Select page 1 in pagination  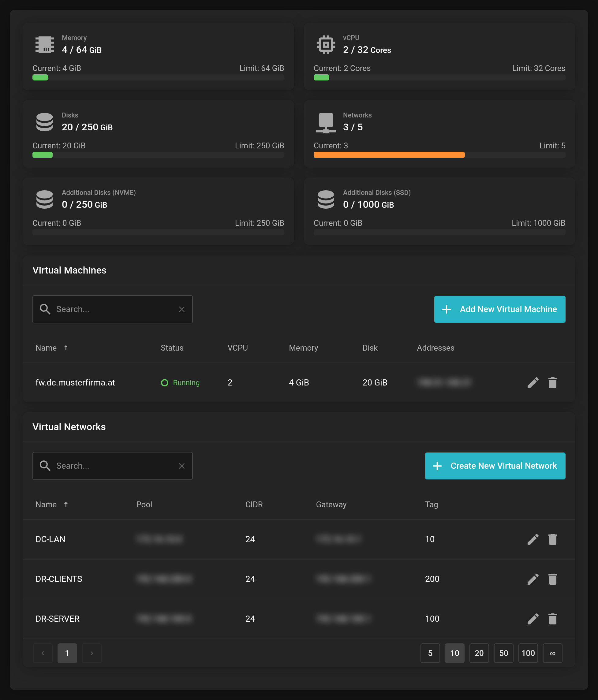67,653
